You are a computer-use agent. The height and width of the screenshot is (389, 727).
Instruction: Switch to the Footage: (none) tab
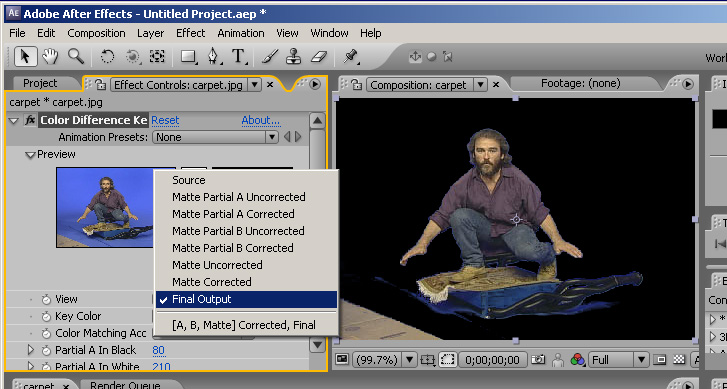580,83
